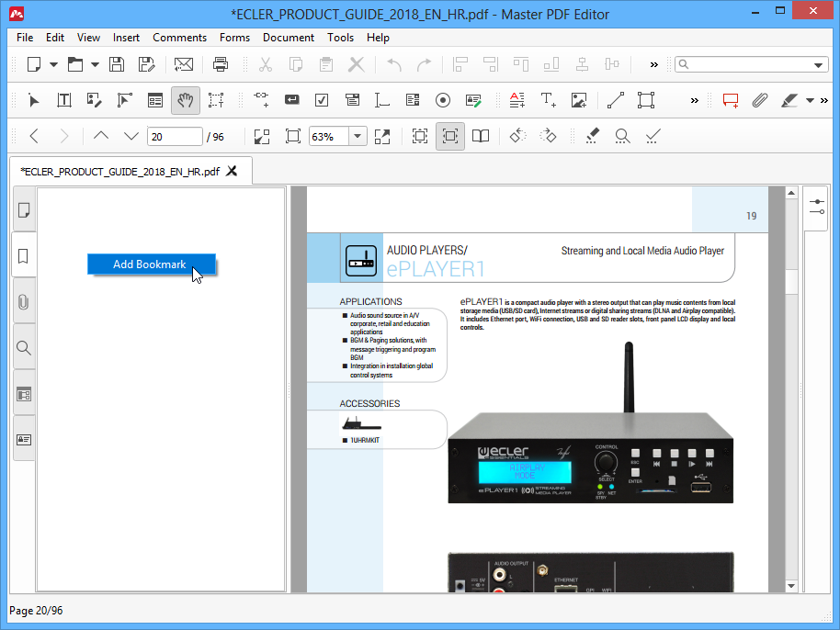Expand hidden tools after the Rectangle tool

[695, 101]
